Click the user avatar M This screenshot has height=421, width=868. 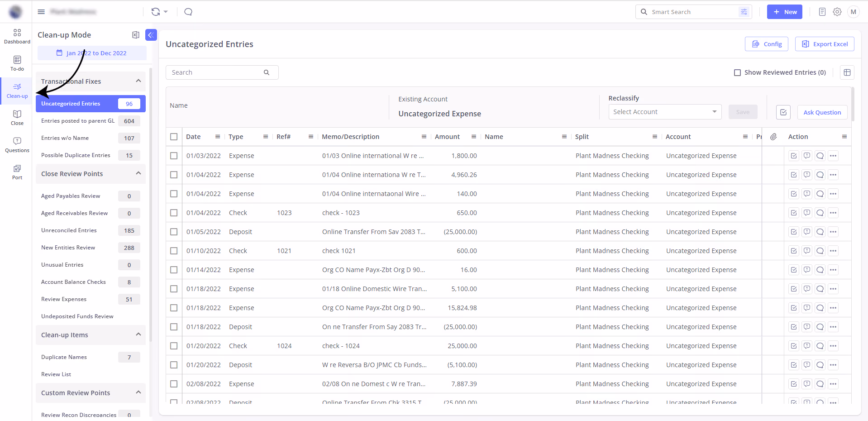click(x=854, y=12)
